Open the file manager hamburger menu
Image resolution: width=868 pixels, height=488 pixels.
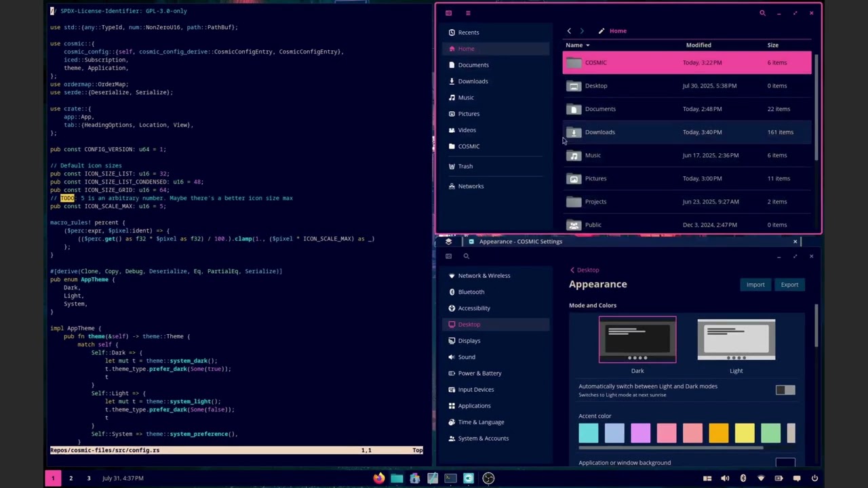click(468, 13)
